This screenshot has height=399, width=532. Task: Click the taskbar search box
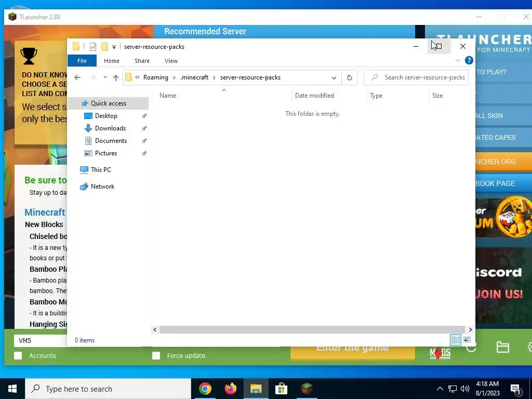[x=108, y=389]
